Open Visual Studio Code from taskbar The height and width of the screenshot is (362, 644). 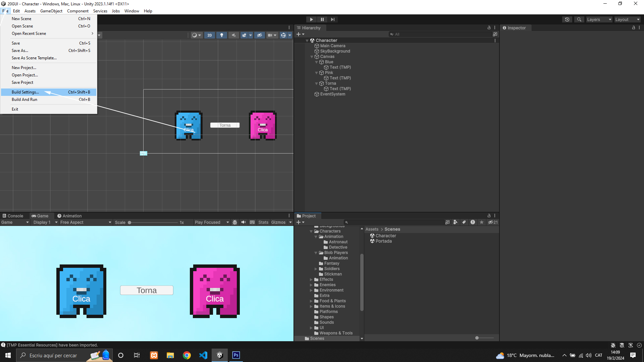pyautogui.click(x=203, y=355)
